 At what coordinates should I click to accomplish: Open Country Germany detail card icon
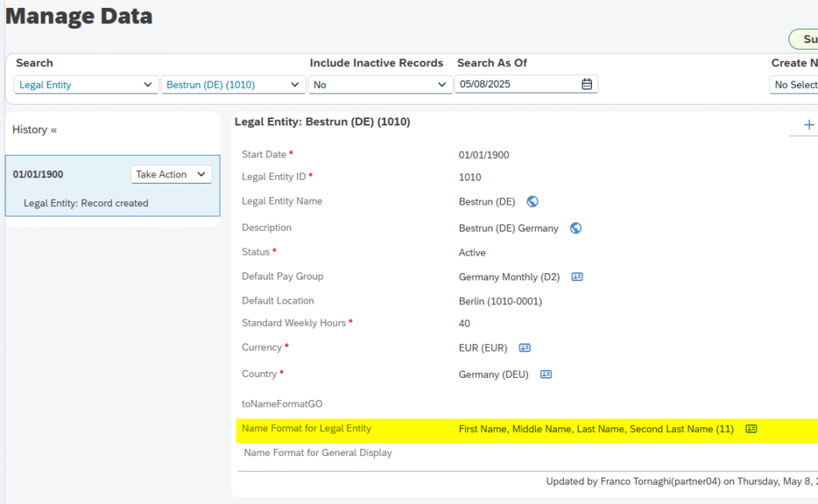(546, 374)
